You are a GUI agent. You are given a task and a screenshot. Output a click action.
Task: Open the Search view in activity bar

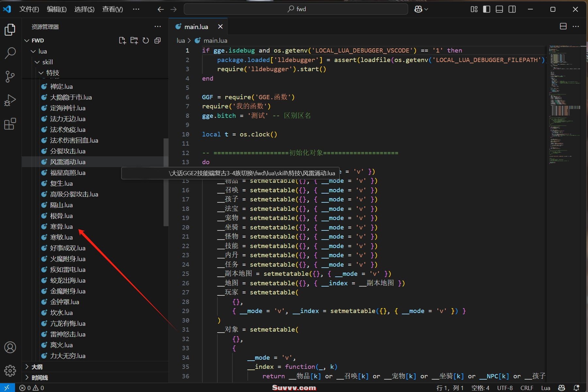10,53
